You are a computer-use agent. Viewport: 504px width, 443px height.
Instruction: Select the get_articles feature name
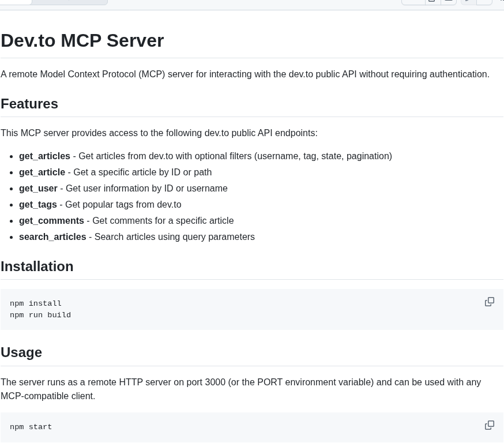[x=44, y=156]
